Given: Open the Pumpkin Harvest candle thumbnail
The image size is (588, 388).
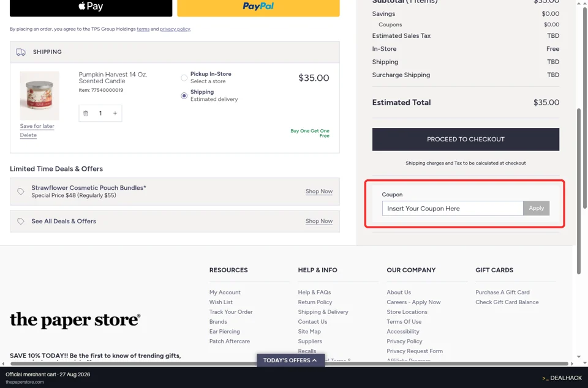Looking at the screenshot, I should 39,95.
